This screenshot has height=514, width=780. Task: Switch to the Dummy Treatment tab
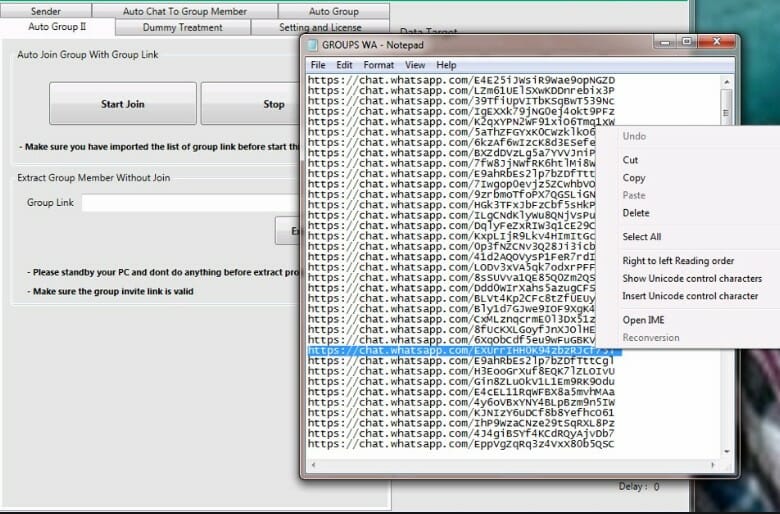(x=183, y=27)
